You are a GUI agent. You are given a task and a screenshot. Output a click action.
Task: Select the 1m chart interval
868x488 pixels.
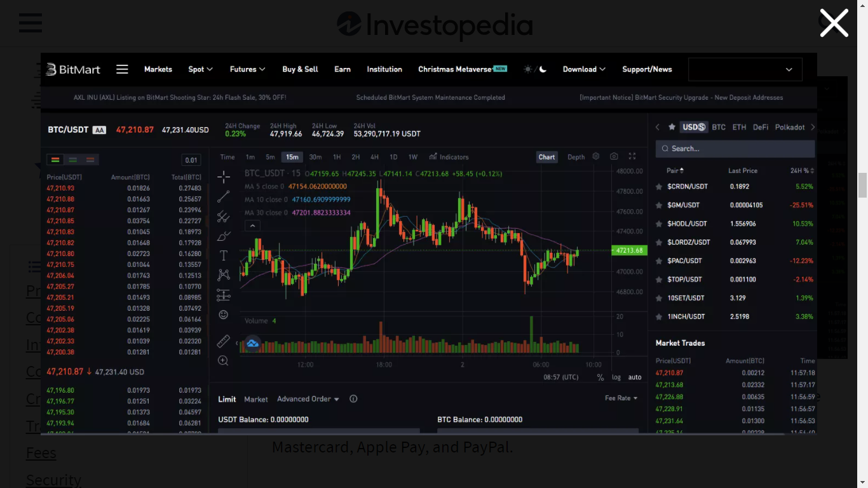250,157
